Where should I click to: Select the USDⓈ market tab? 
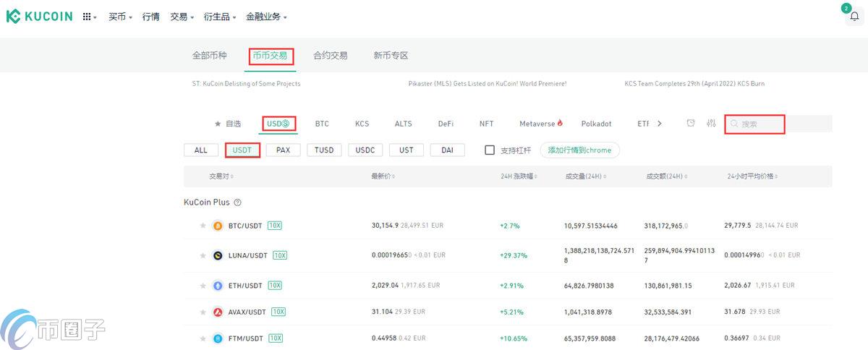pos(278,124)
